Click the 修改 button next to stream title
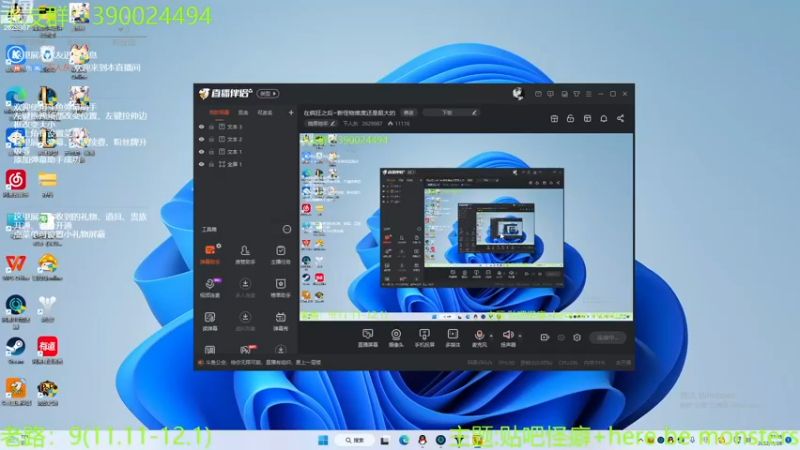 click(x=409, y=112)
